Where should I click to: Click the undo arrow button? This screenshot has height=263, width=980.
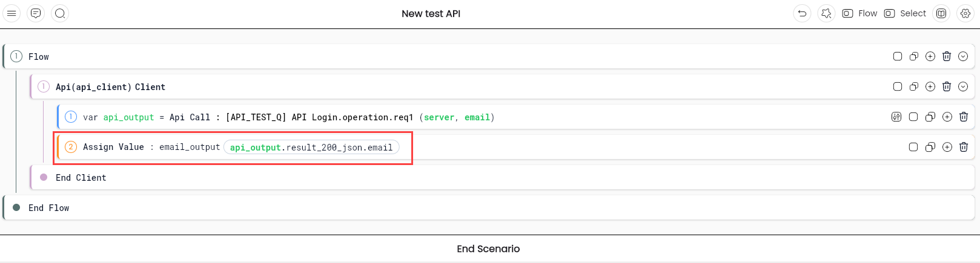[x=802, y=13]
